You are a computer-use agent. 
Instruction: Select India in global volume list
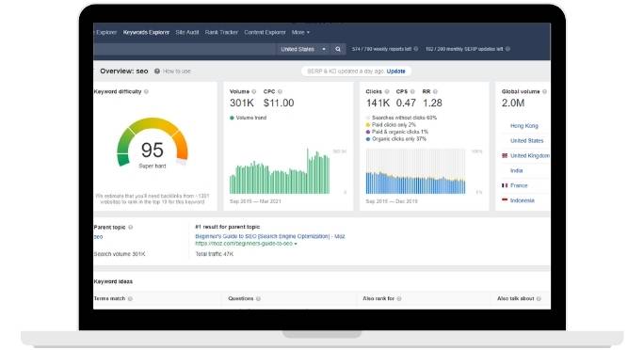pos(516,170)
